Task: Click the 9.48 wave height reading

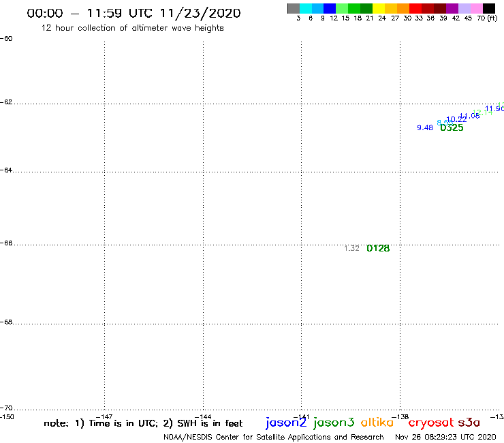Action: click(x=425, y=127)
